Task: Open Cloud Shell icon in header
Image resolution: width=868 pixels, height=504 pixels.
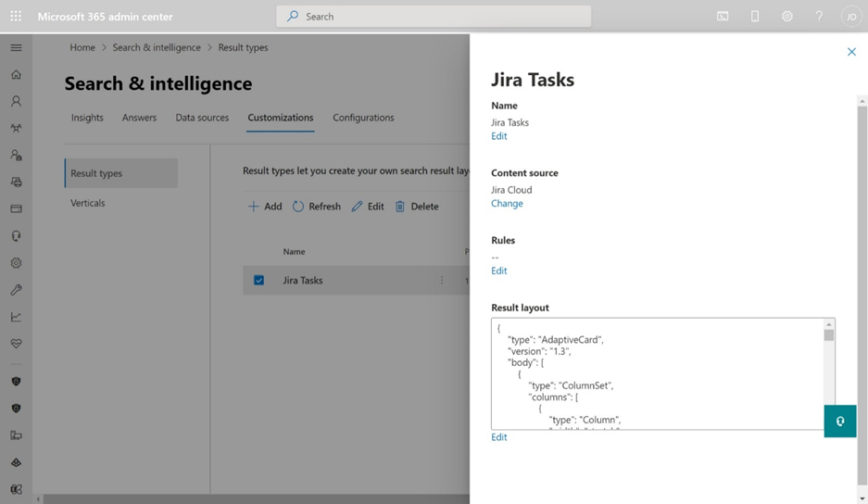Action: coord(723,16)
